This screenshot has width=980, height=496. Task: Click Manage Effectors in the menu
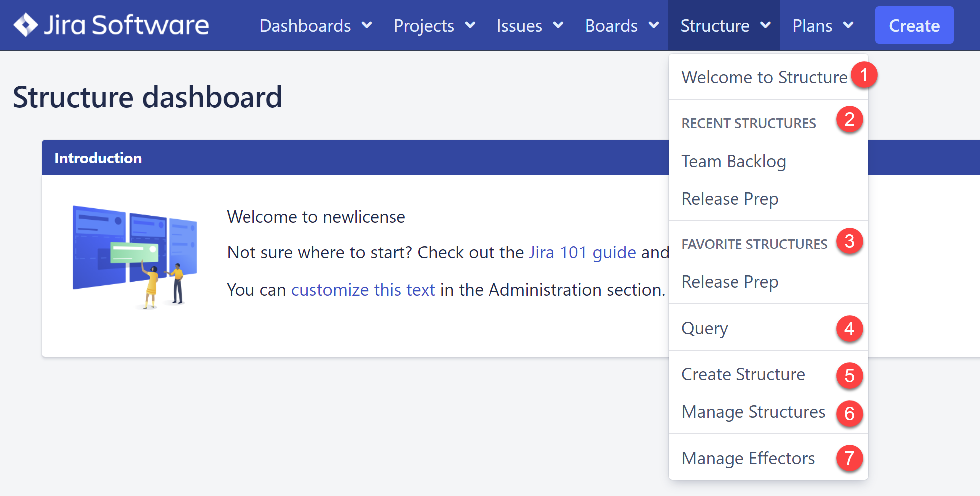point(748,458)
